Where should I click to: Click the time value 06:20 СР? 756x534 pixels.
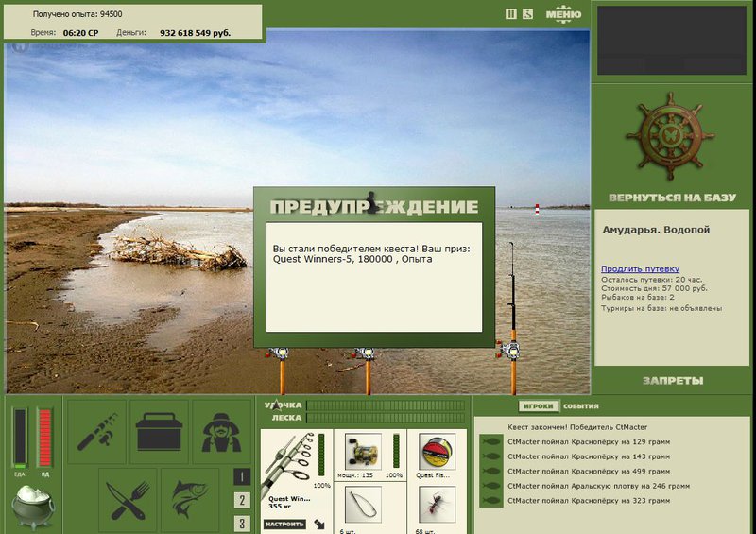(80, 33)
